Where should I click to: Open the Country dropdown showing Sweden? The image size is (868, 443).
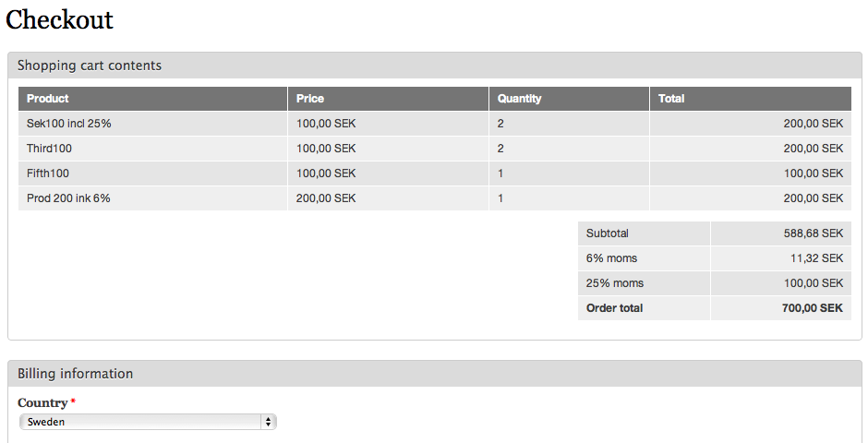[x=147, y=422]
